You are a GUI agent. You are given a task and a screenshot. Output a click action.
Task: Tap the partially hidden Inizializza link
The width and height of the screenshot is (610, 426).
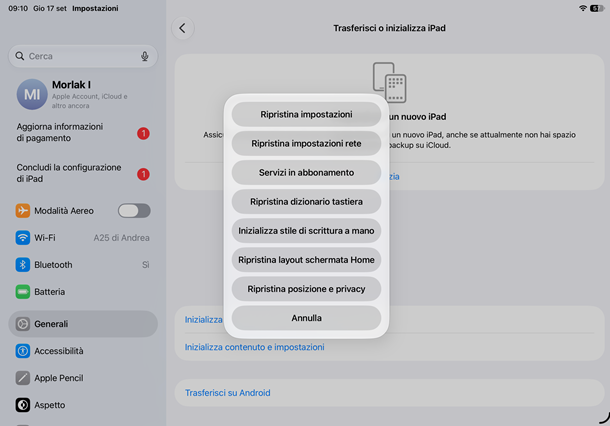tap(203, 320)
